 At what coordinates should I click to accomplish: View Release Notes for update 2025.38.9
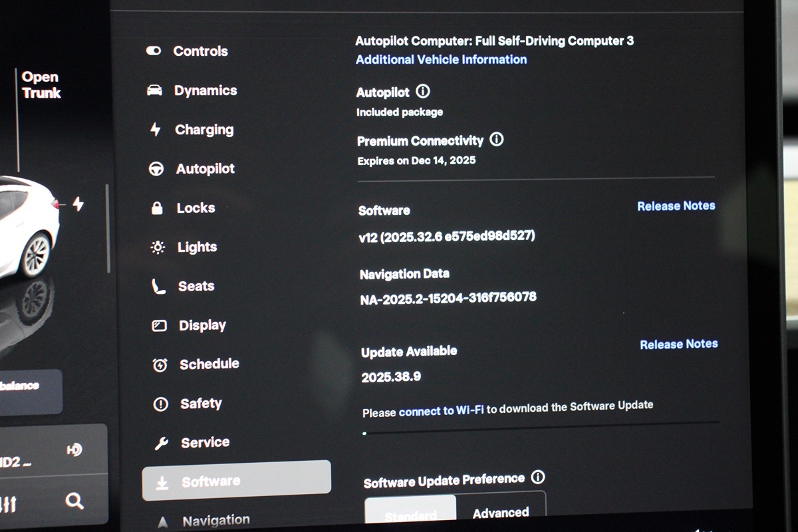[x=678, y=344]
